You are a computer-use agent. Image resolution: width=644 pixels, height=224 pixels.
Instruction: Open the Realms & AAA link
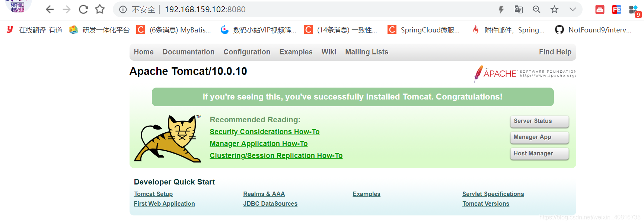[264, 194]
